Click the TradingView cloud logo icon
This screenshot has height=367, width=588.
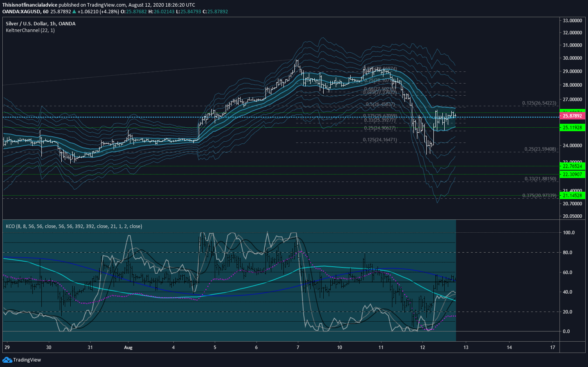tap(7, 360)
